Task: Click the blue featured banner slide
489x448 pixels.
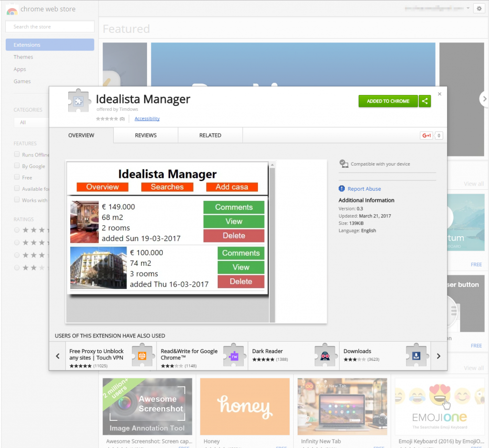Action: click(x=293, y=64)
